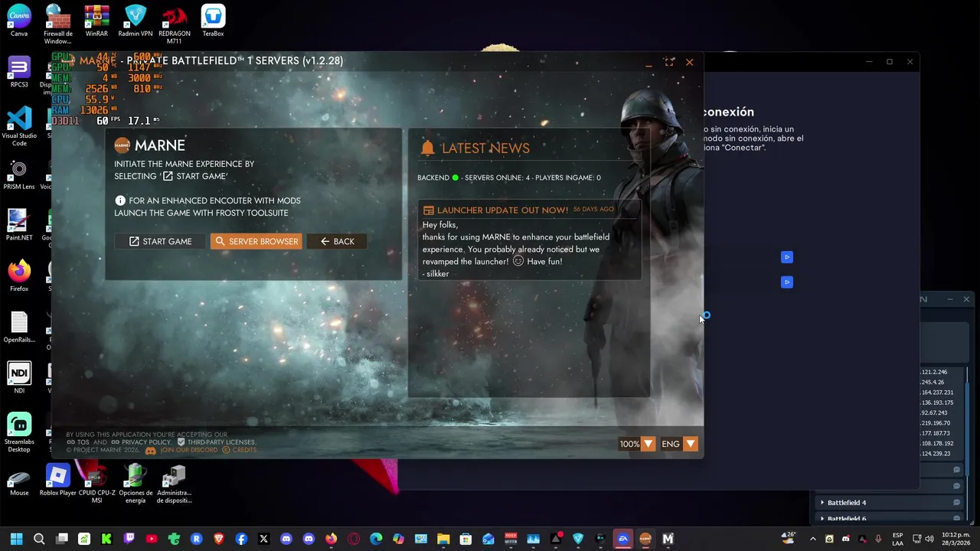The image size is (980, 551).
Task: Click the chat icon on Battlefield 4 row
Action: (x=956, y=503)
